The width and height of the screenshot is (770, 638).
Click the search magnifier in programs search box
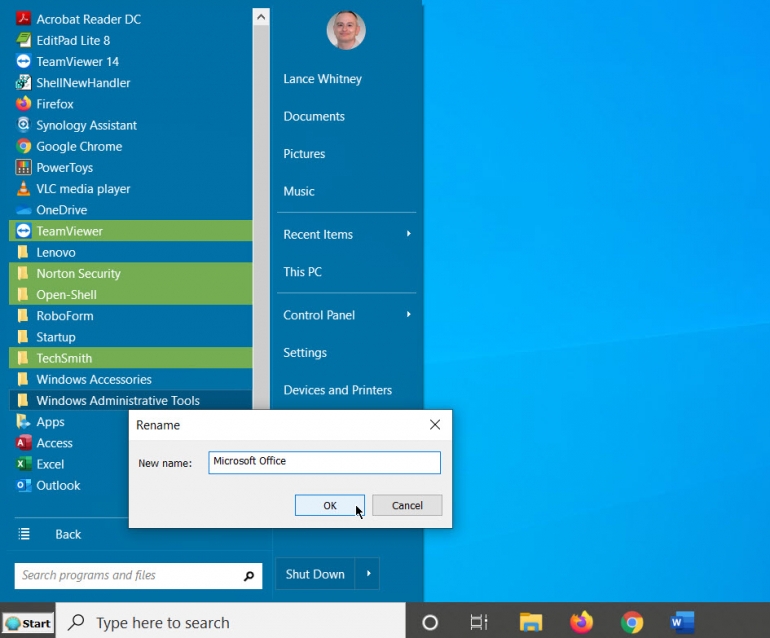[249, 576]
